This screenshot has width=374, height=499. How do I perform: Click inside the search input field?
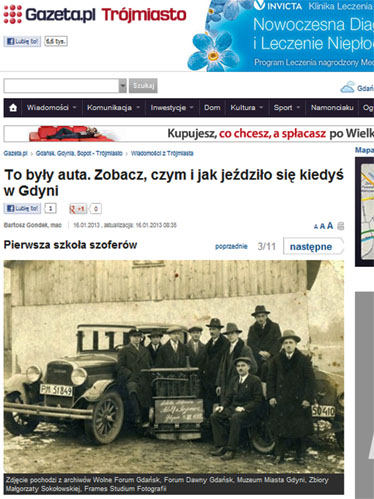[x=61, y=86]
